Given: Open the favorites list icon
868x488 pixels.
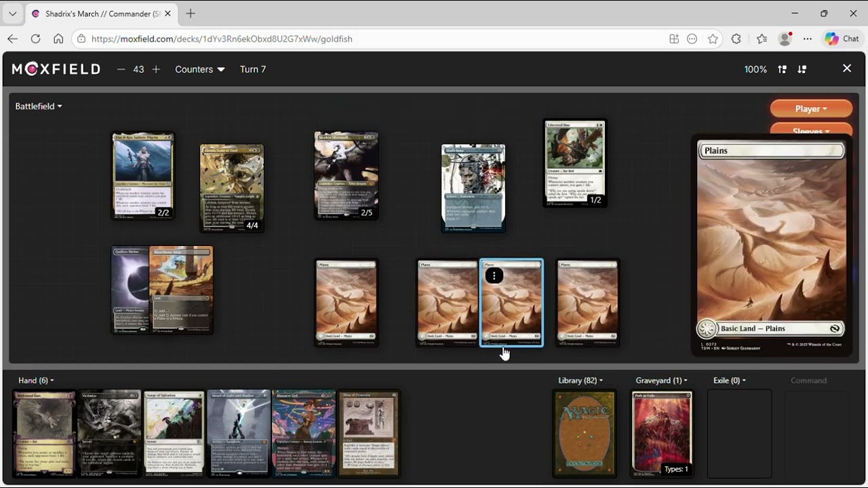Looking at the screenshot, I should click(x=762, y=39).
